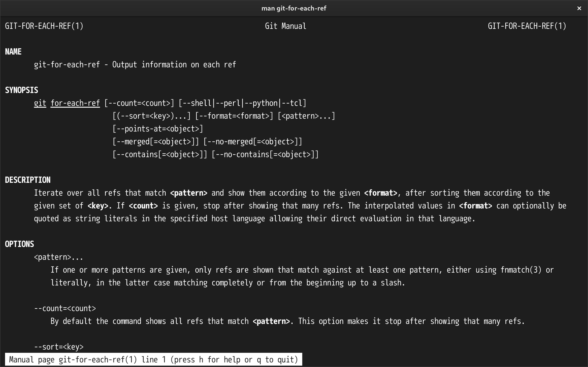Select the OPTIONS section header
The height and width of the screenshot is (367, 588).
pyautogui.click(x=19, y=244)
